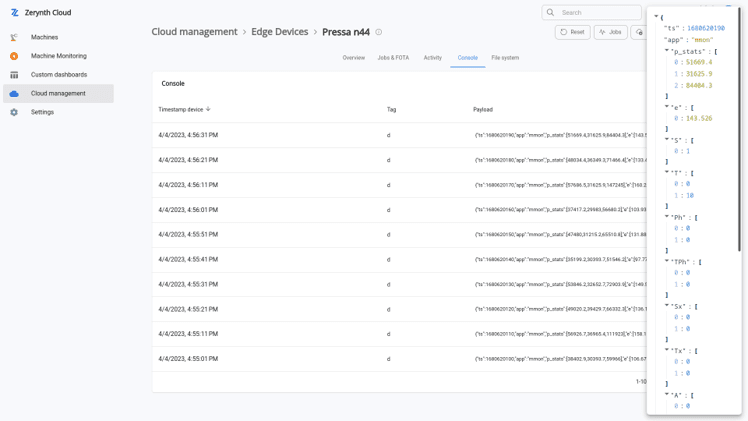
Task: Click the Reset button
Action: click(x=572, y=32)
